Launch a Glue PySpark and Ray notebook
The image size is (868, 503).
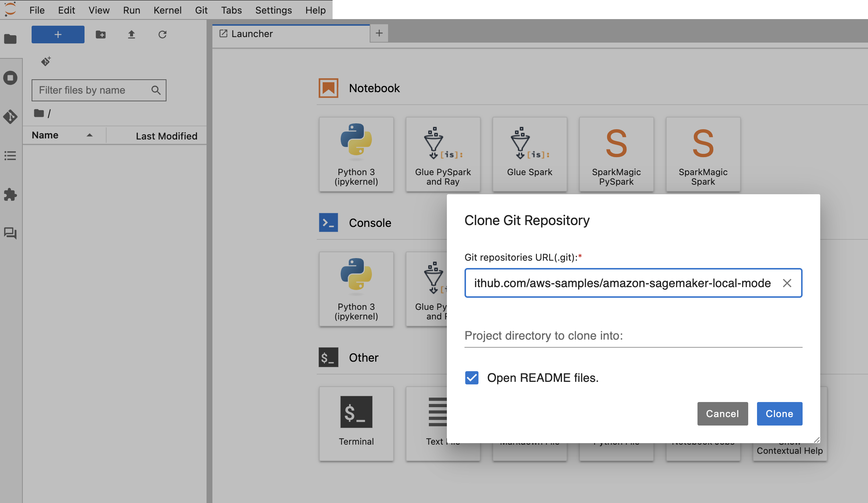pyautogui.click(x=442, y=154)
